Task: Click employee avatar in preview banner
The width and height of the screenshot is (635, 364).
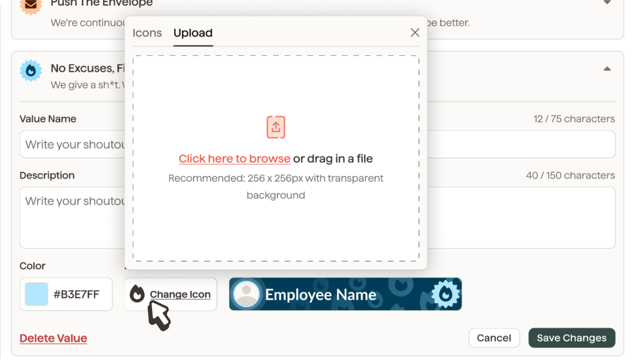Action: coord(246,294)
